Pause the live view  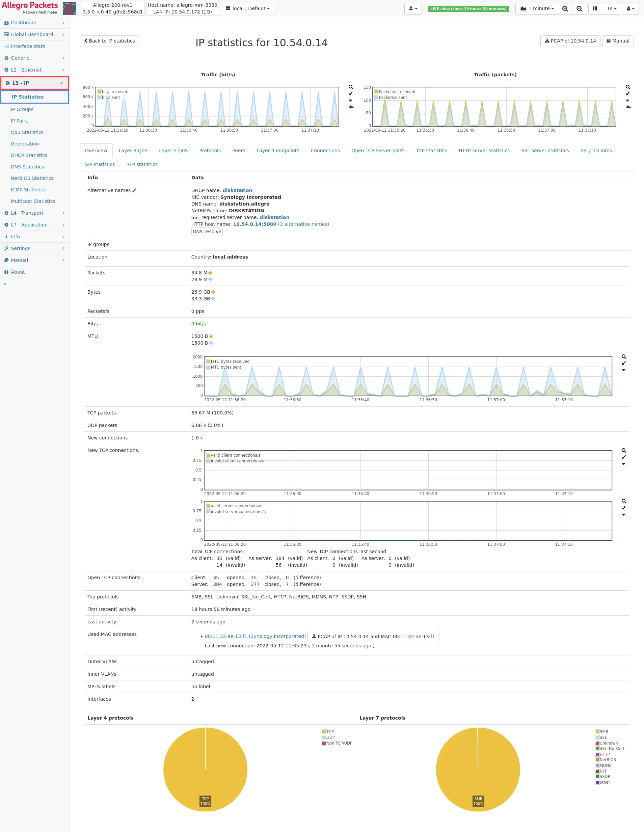tap(594, 9)
